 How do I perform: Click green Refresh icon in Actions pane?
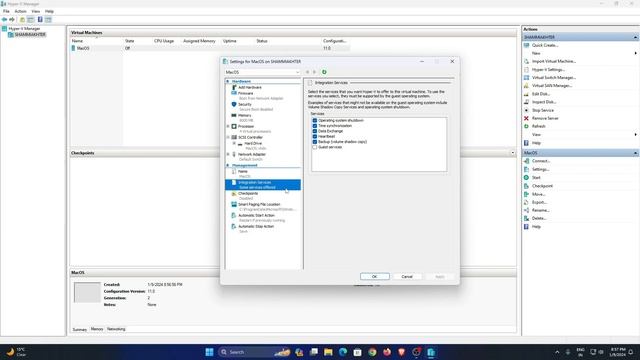pyautogui.click(x=527, y=127)
